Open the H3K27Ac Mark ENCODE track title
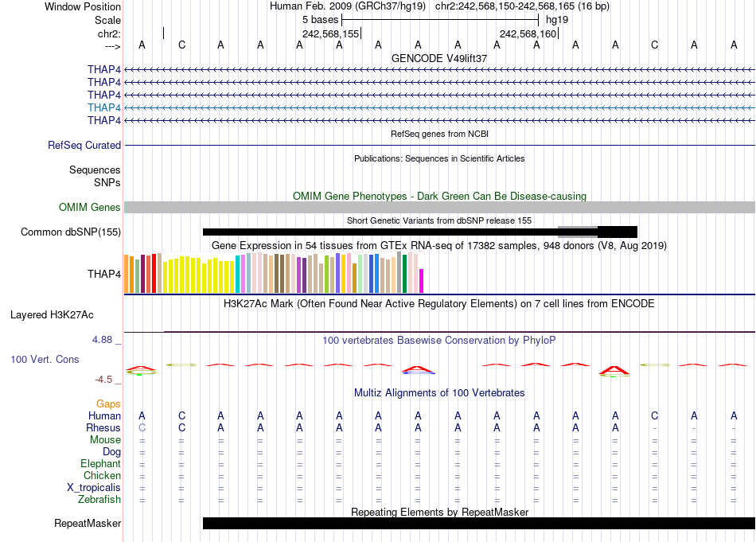This screenshot has height=542, width=756. (x=439, y=304)
